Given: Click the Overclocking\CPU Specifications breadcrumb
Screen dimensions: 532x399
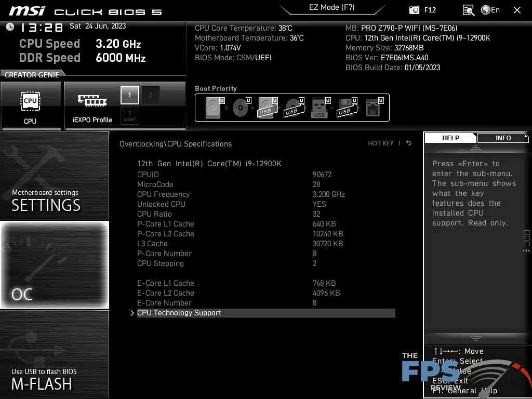Looking at the screenshot, I should [x=176, y=144].
